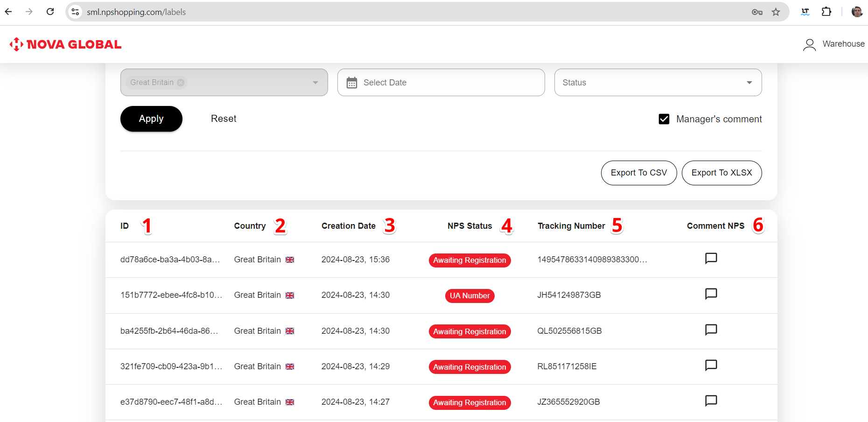Open comment for row dd78a6ce-ba3a-4b03
The width and height of the screenshot is (868, 422).
tap(711, 258)
